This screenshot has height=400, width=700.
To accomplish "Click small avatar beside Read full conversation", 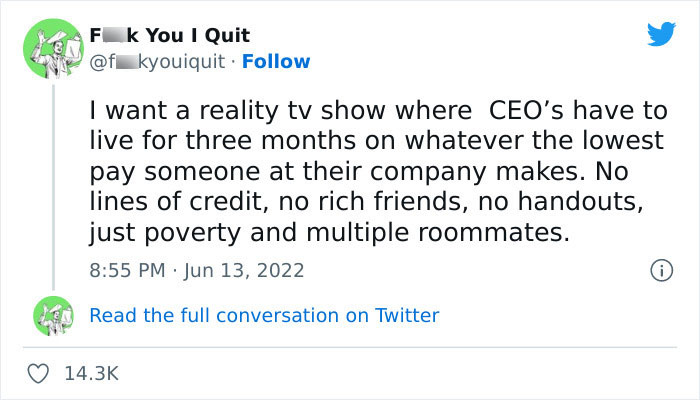I will pos(49,315).
